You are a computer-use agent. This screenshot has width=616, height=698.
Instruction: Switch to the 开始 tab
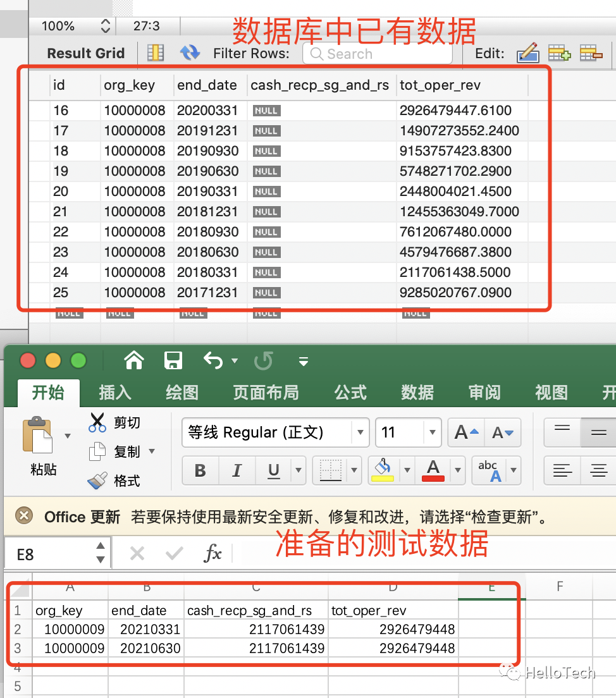48,393
